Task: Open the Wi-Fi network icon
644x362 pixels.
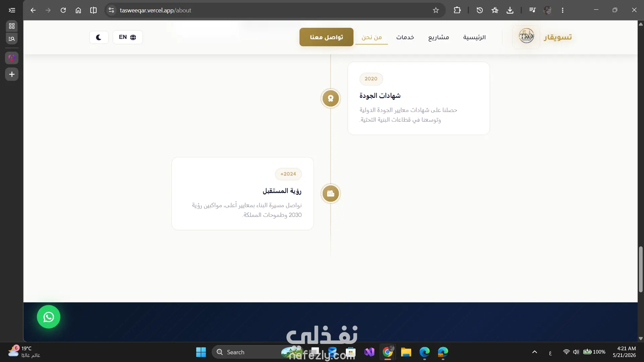Action: click(x=566, y=352)
